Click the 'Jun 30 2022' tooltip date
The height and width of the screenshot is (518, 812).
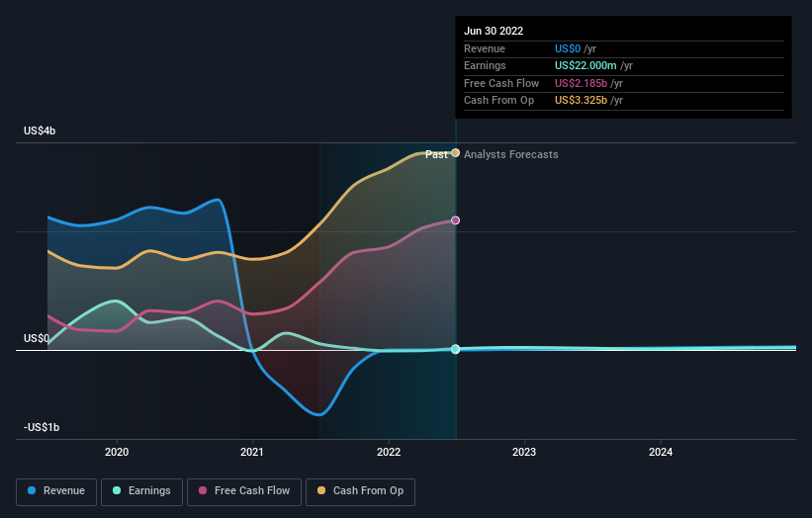coord(494,31)
